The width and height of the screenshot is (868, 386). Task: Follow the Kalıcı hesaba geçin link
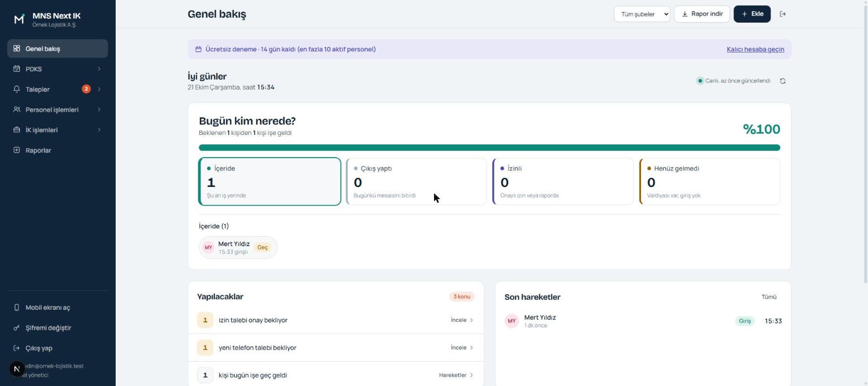pyautogui.click(x=755, y=49)
